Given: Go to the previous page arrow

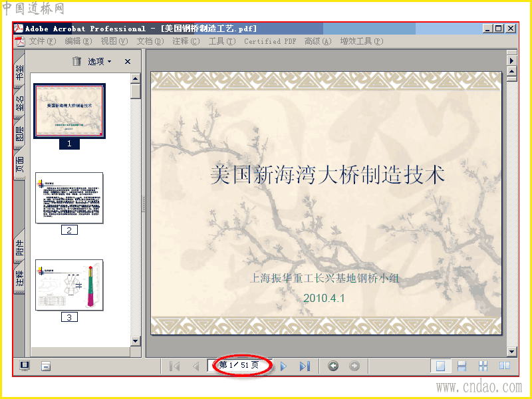Looking at the screenshot, I should (196, 366).
